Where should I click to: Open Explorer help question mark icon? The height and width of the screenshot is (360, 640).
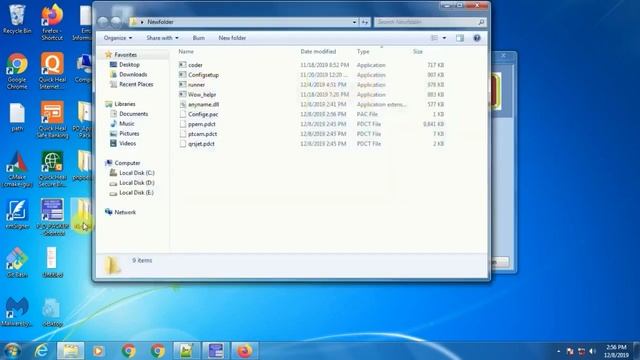pos(477,38)
